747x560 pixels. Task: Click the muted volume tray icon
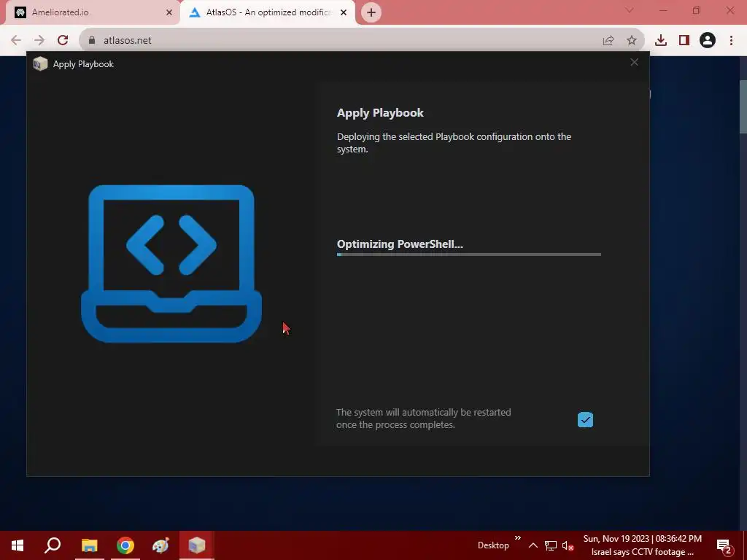pyautogui.click(x=568, y=545)
